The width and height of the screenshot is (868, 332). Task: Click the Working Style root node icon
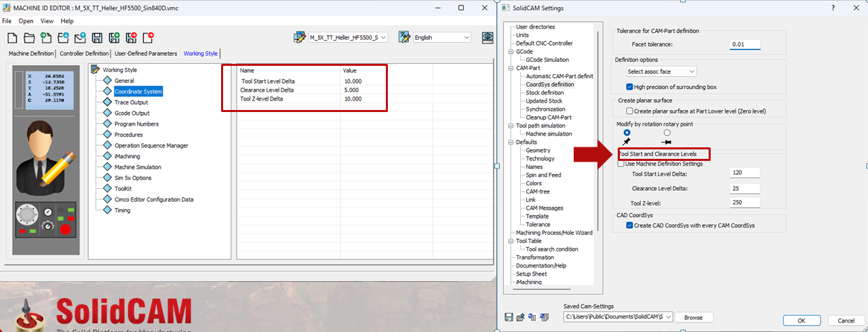pyautogui.click(x=95, y=69)
